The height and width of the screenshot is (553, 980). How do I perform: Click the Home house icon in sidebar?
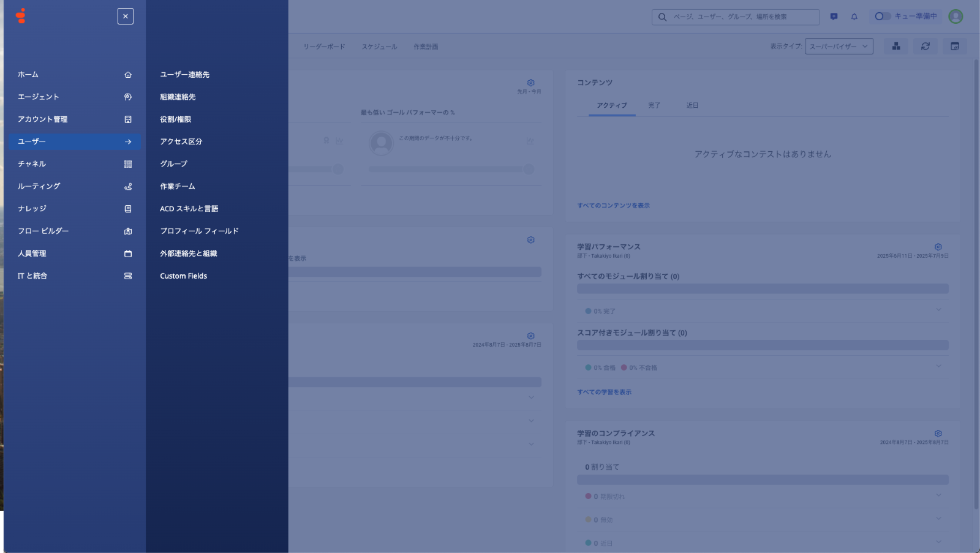(x=128, y=75)
